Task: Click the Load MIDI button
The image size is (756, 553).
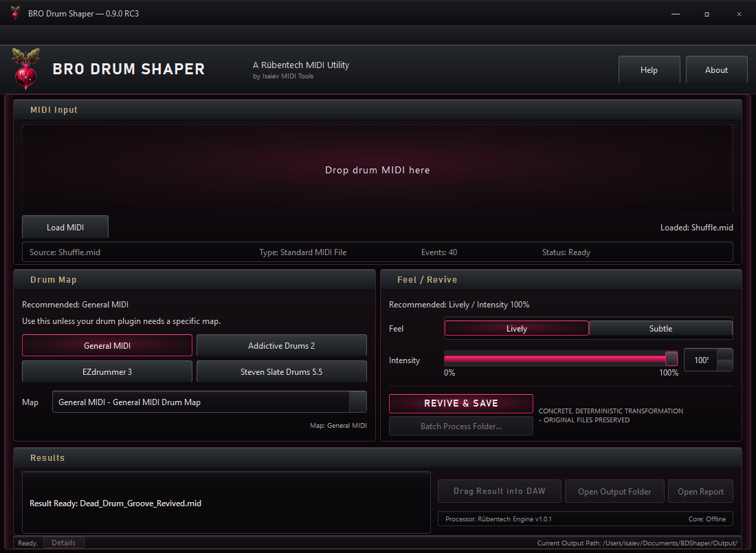Action: point(65,227)
